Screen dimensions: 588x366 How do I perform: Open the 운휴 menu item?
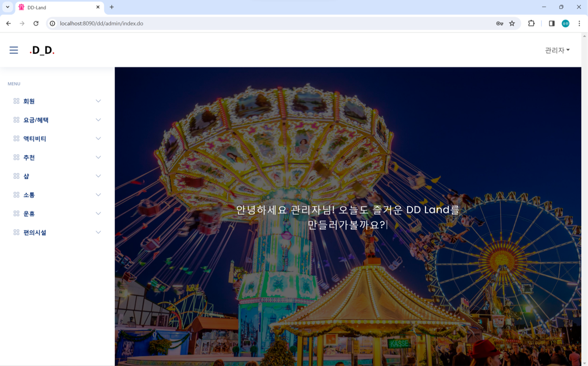click(57, 214)
